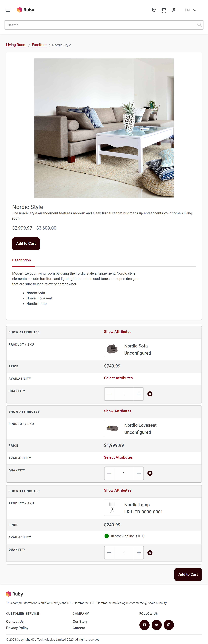The height and width of the screenshot is (644, 208).
Task: Open the user account icon
Action: point(174,10)
